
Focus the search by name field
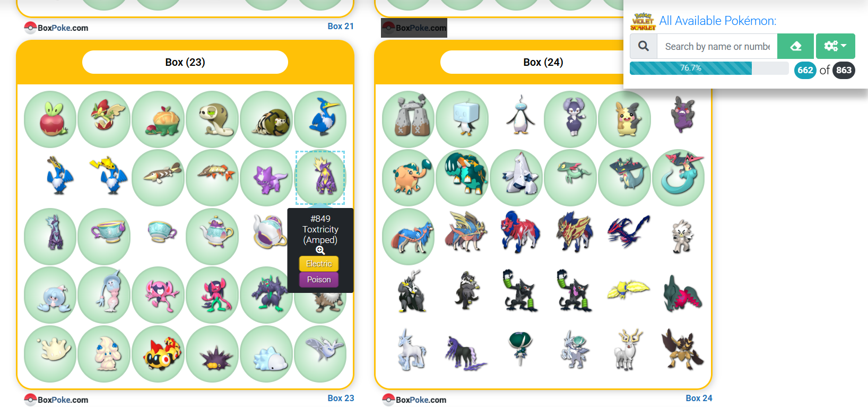click(717, 46)
